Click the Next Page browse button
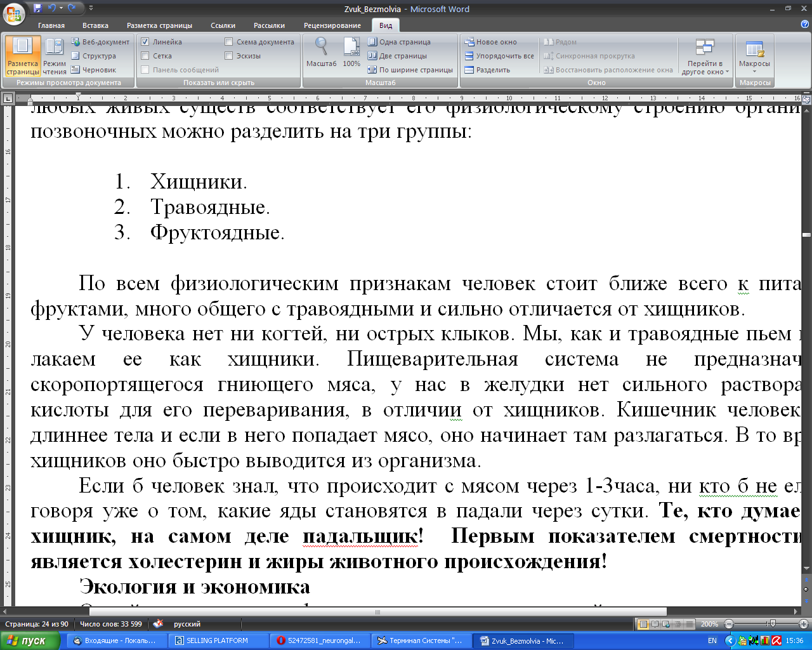Image resolution: width=812 pixels, height=650 pixels. click(x=806, y=600)
